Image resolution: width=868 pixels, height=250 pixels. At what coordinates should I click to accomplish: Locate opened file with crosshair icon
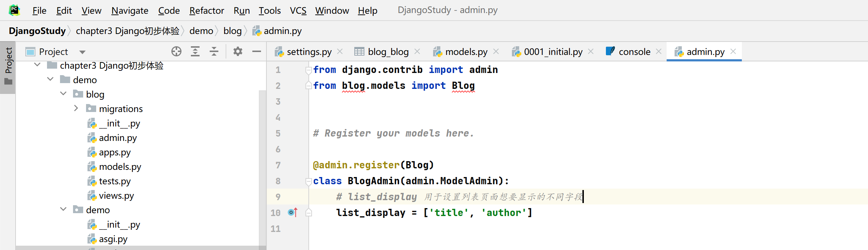click(176, 52)
